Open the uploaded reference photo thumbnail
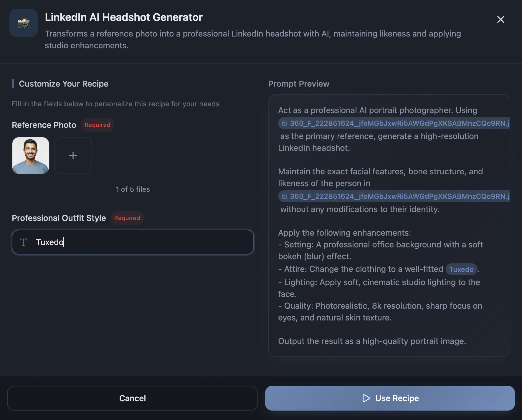 (x=30, y=156)
